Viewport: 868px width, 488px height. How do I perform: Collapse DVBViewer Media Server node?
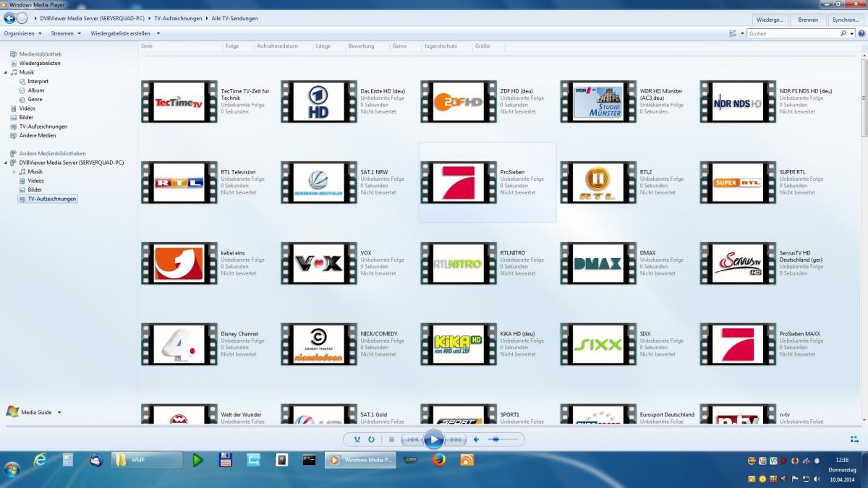(x=6, y=163)
